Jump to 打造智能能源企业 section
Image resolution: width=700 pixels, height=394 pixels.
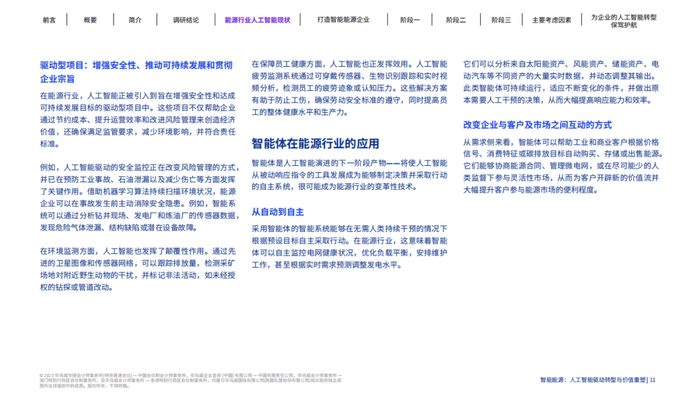point(343,20)
